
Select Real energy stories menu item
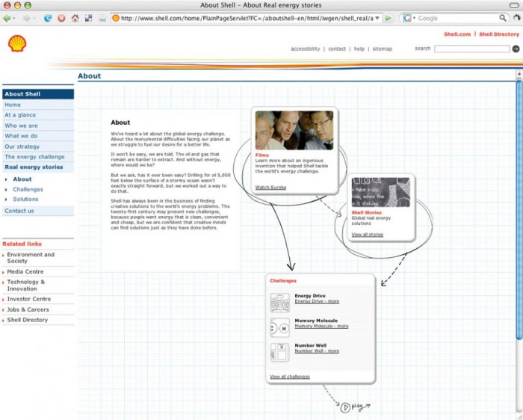tap(38, 167)
